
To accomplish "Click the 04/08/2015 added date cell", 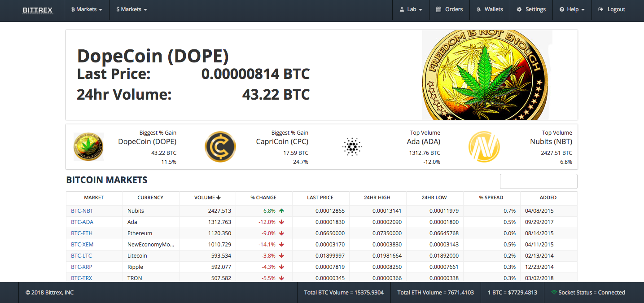I will pos(549,211).
